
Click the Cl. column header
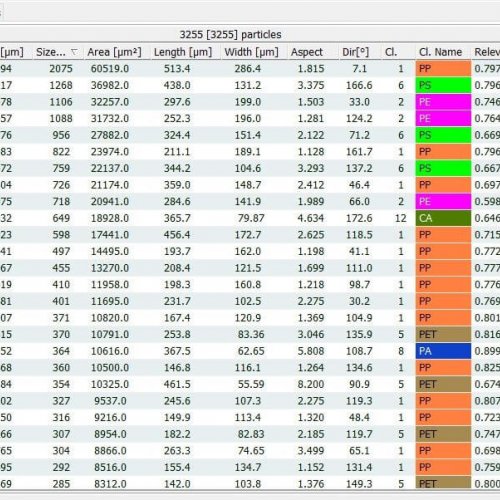click(391, 52)
